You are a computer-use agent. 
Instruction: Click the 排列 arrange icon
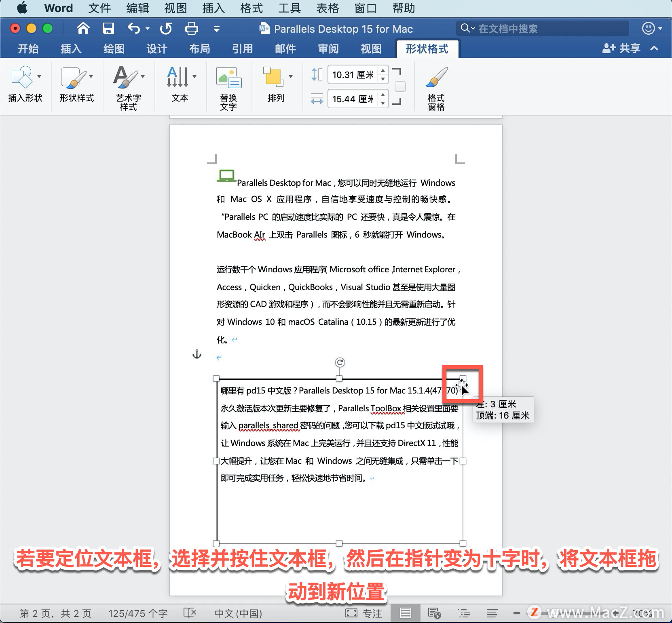[x=273, y=77]
